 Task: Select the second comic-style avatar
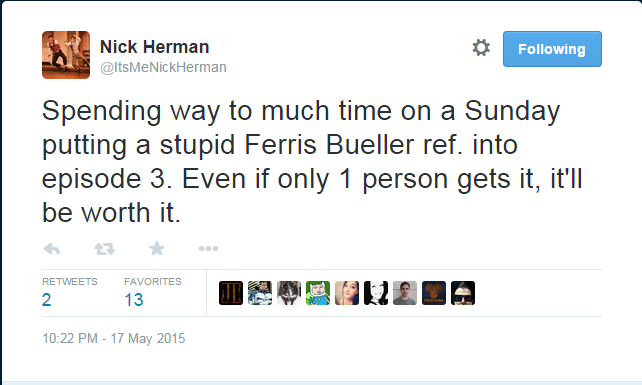click(x=260, y=293)
